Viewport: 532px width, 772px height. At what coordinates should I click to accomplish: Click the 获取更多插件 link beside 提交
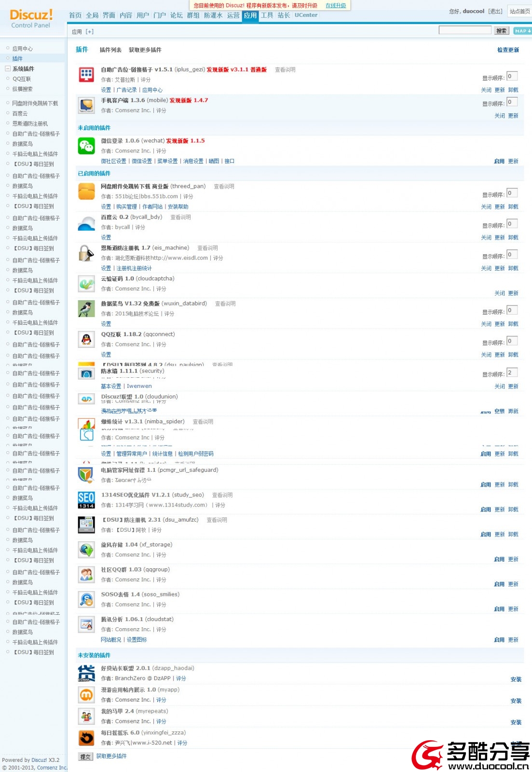tap(111, 757)
